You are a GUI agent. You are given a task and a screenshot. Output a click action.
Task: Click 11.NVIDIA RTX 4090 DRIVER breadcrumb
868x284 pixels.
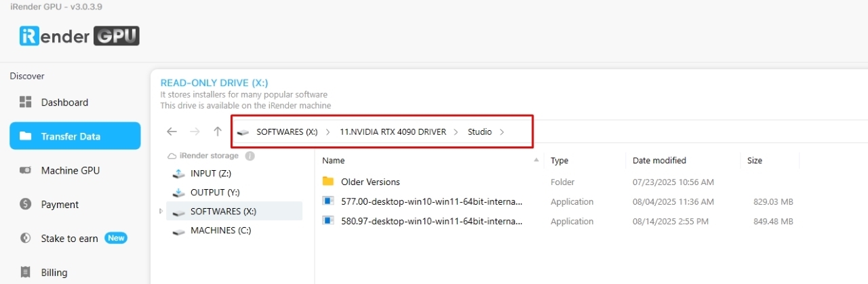click(393, 132)
